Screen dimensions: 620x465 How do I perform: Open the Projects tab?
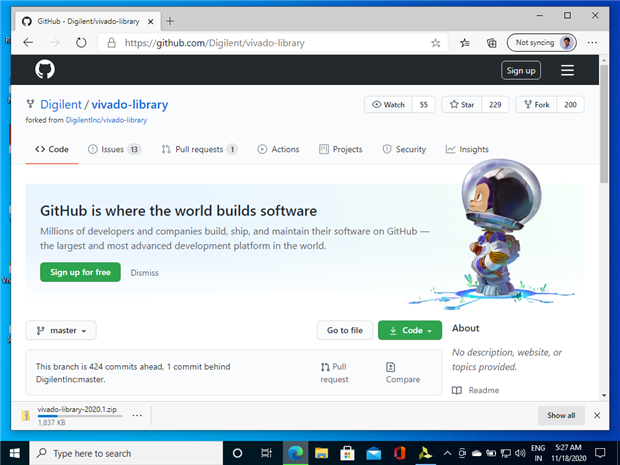coord(340,149)
